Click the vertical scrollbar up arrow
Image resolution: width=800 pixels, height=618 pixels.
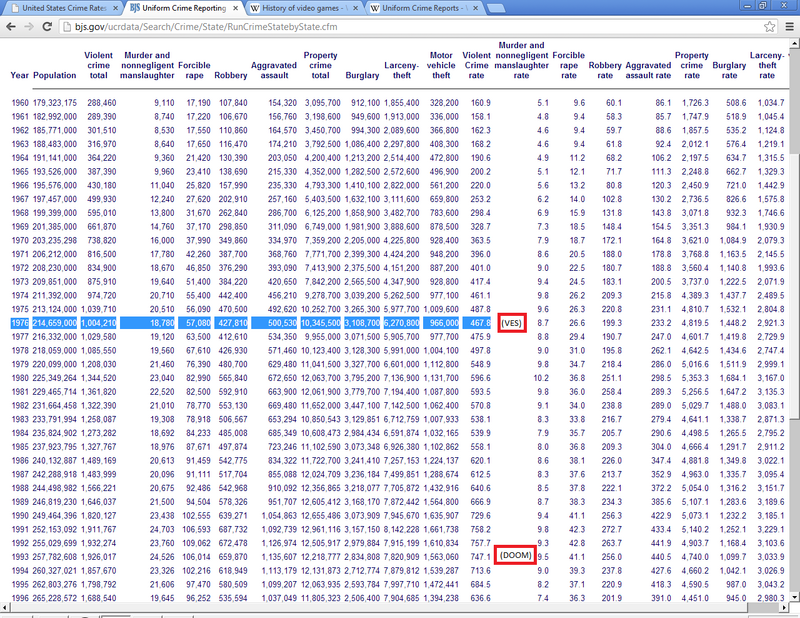click(794, 42)
